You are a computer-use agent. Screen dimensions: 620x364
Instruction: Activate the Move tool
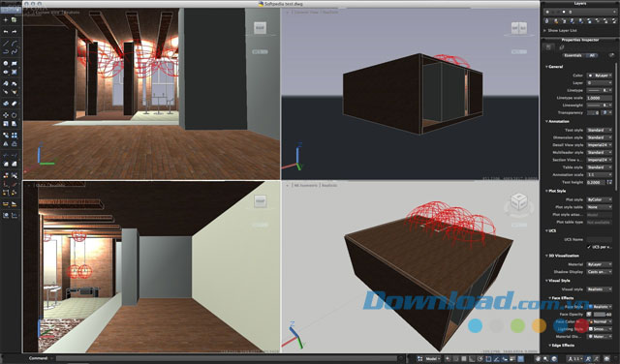(6, 115)
